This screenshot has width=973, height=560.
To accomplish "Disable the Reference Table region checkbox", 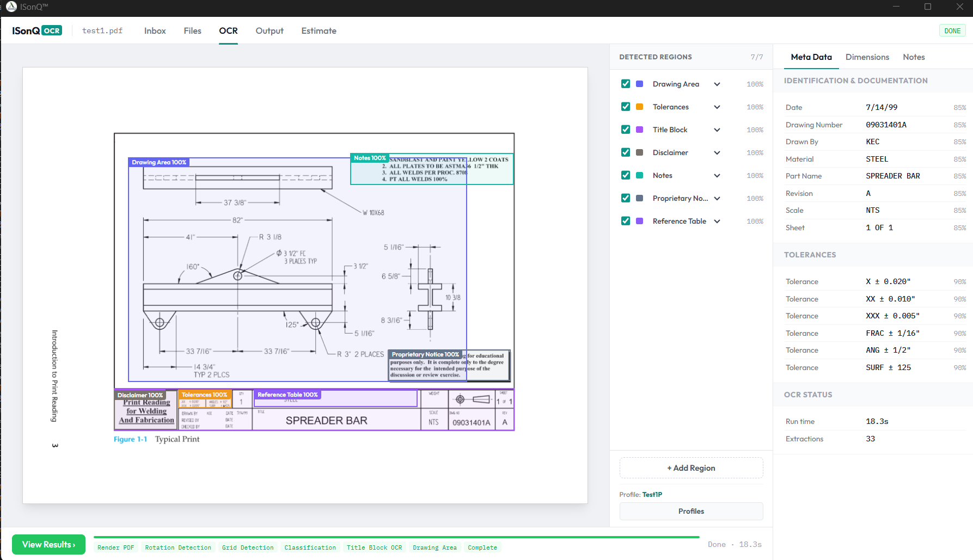I will (x=626, y=221).
